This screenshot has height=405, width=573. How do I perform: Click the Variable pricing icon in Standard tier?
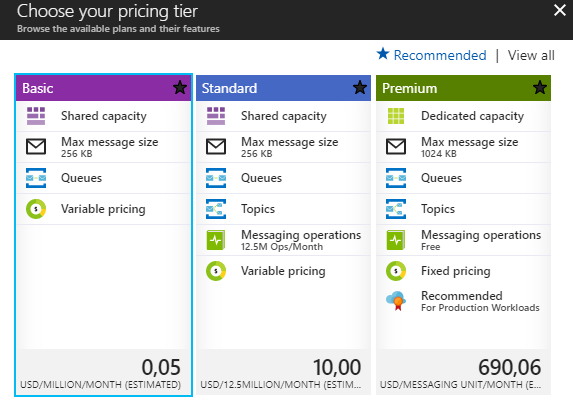point(216,271)
